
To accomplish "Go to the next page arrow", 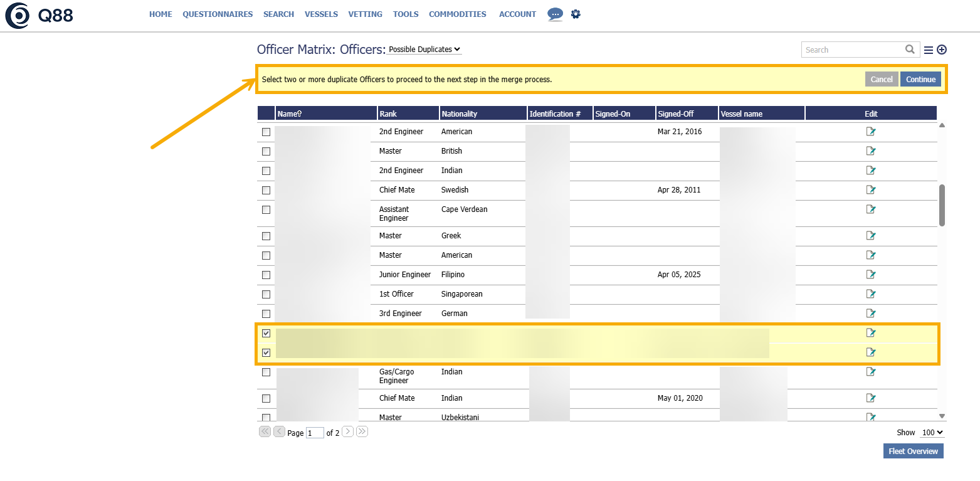I will (347, 431).
